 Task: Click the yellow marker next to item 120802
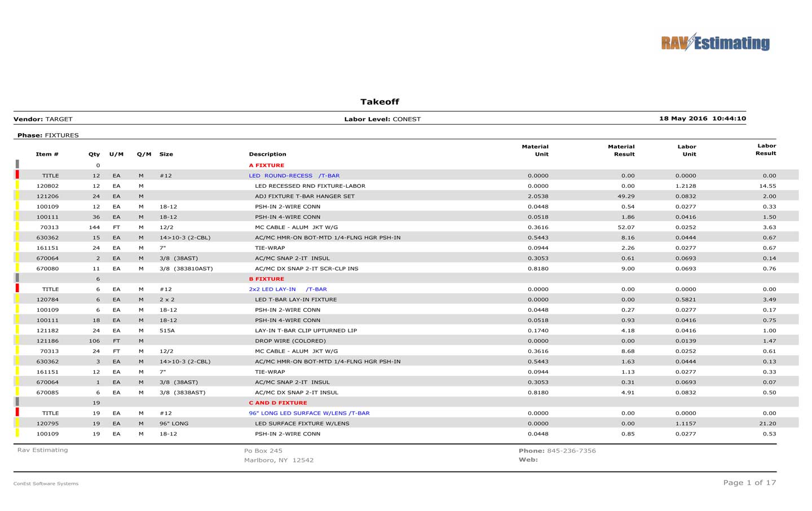17,186
